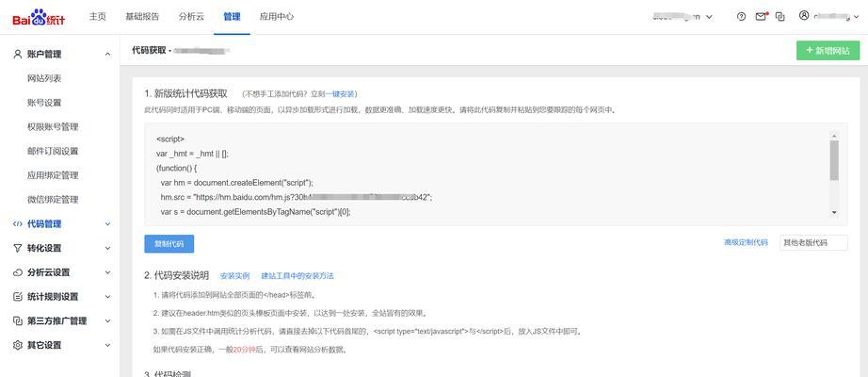868x377 pixels.
Task: Click the 代码管理 code brackets icon
Action: click(x=18, y=224)
